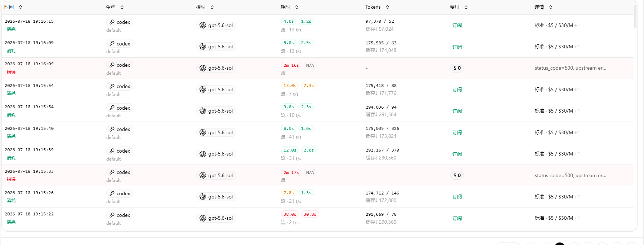Click the gpt-5.6-sol model logo in the 19:16:09 error row

point(203,68)
